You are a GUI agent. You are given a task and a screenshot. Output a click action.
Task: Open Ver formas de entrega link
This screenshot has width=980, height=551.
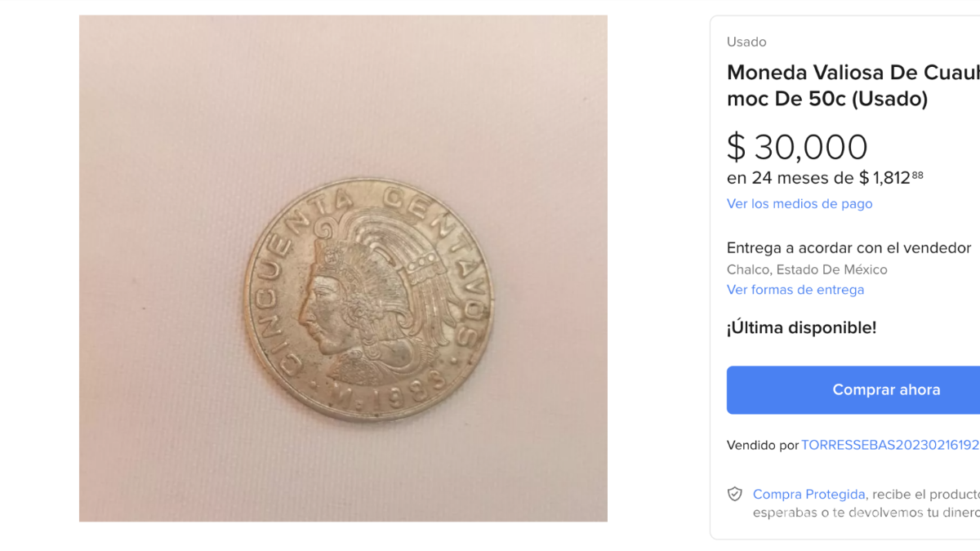click(x=795, y=290)
